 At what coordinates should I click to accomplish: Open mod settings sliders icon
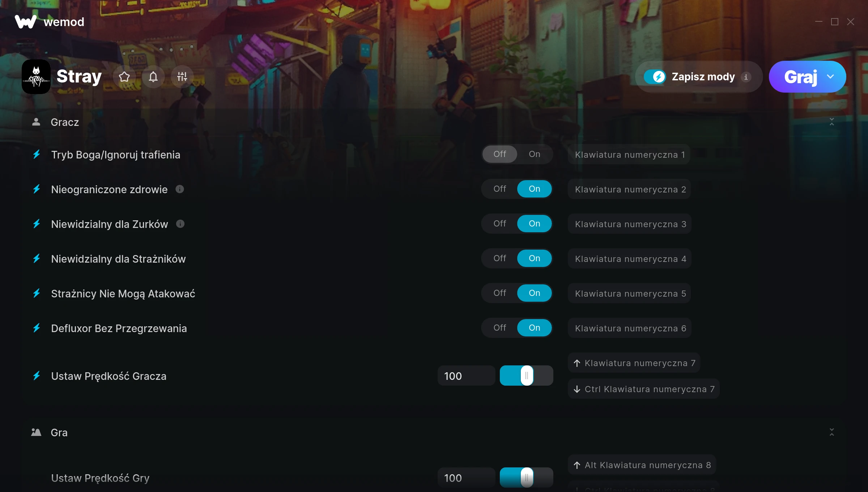(x=182, y=77)
